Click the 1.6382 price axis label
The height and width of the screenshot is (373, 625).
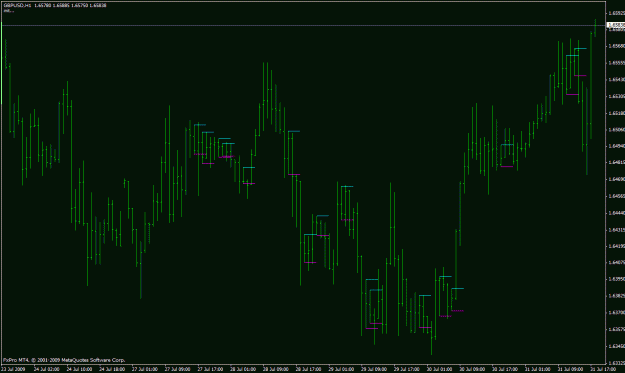pos(617,296)
